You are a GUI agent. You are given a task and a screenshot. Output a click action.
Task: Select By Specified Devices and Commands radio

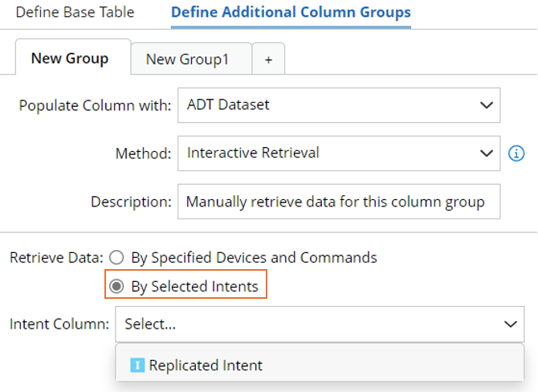pyautogui.click(x=117, y=258)
